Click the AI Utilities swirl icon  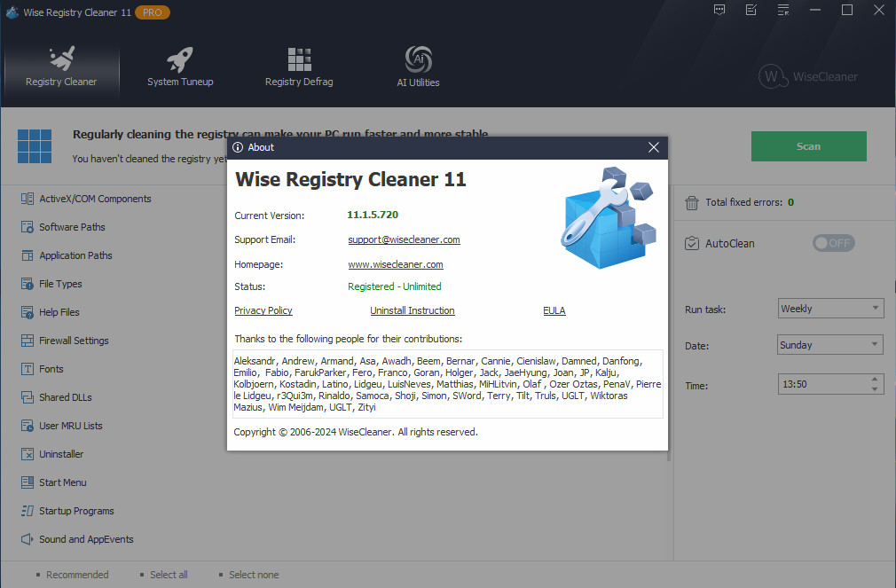point(419,59)
